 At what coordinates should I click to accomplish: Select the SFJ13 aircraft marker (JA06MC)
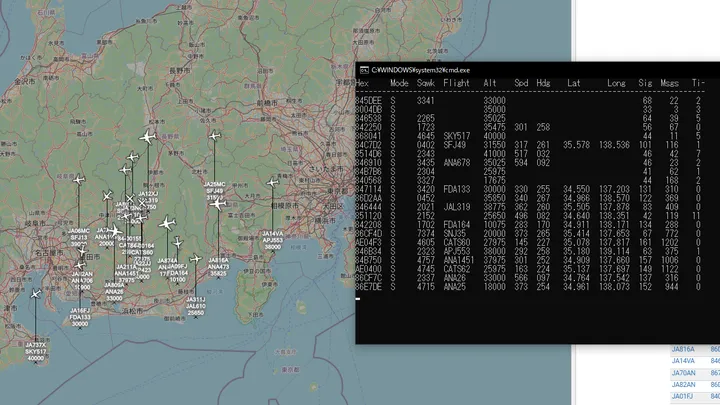point(79,180)
